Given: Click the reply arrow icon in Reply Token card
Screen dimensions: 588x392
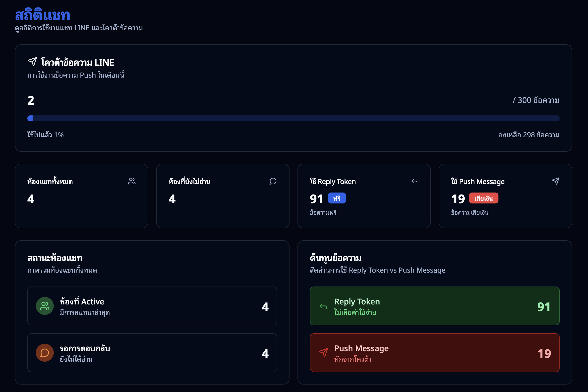Looking at the screenshot, I should pyautogui.click(x=414, y=182).
